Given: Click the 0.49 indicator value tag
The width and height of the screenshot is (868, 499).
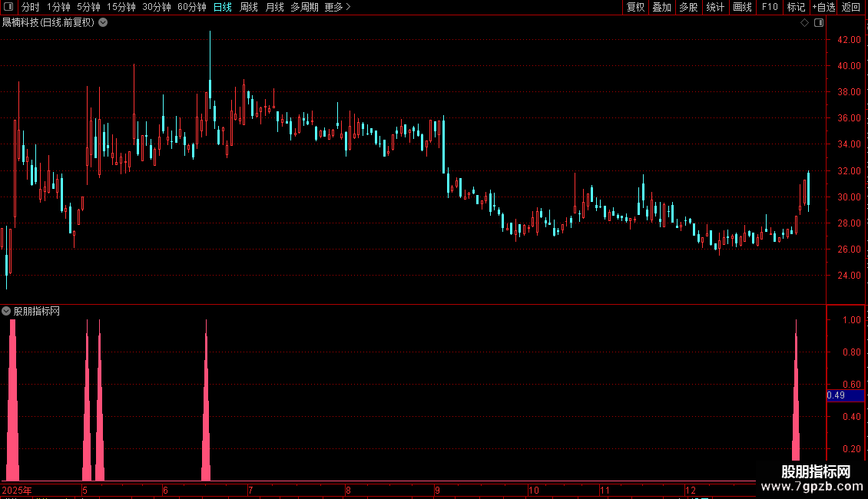Looking at the screenshot, I should point(845,395).
